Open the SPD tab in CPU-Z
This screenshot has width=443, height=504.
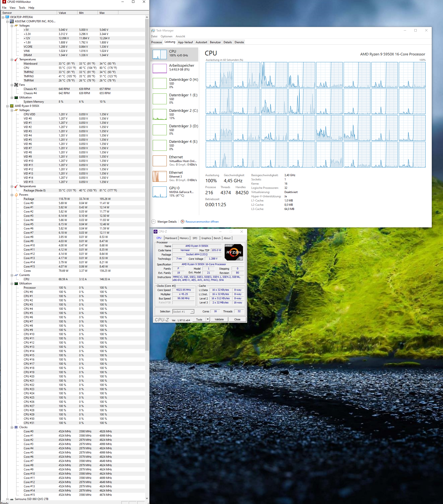(195, 238)
